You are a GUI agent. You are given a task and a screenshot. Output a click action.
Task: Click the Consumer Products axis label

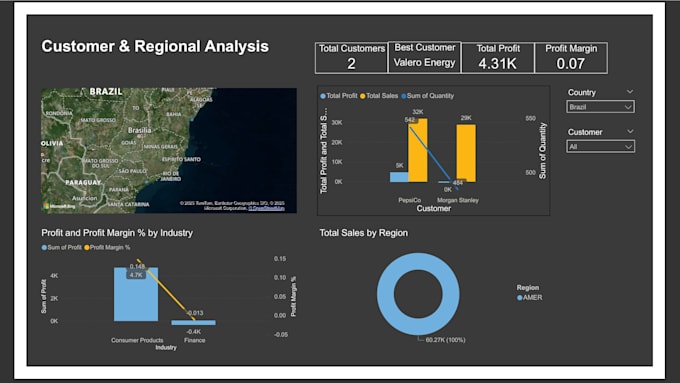pyautogui.click(x=137, y=340)
